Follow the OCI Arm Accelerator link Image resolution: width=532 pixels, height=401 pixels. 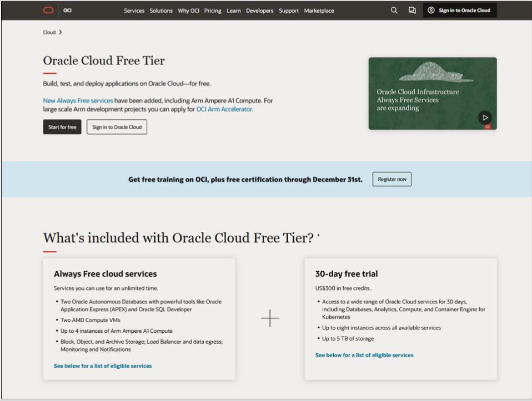tap(223, 109)
